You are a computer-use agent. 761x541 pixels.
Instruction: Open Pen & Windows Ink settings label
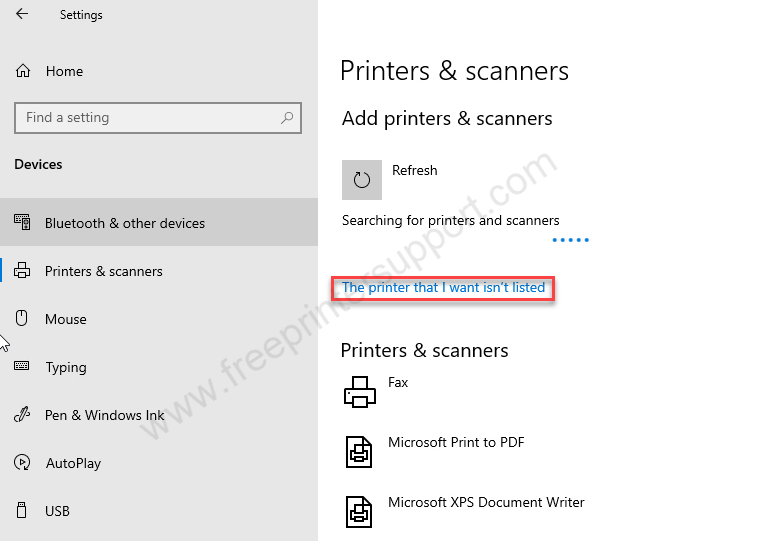104,415
